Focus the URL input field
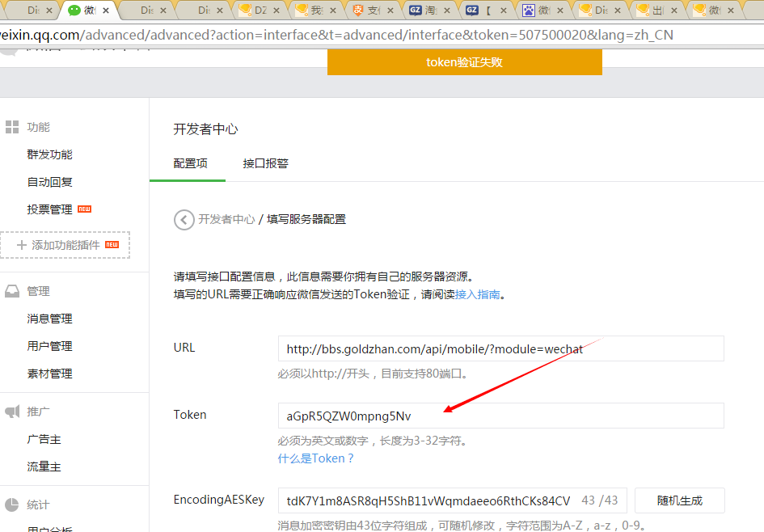 (500, 349)
